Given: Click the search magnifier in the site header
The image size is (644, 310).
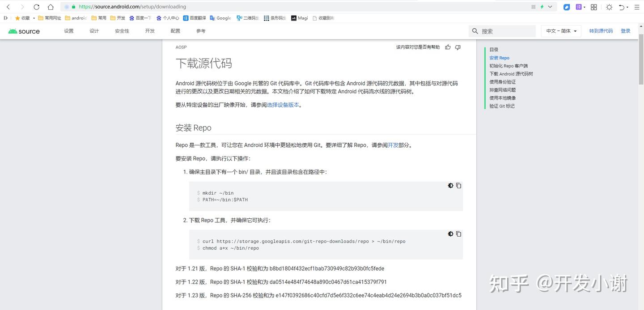Looking at the screenshot, I should tap(475, 31).
